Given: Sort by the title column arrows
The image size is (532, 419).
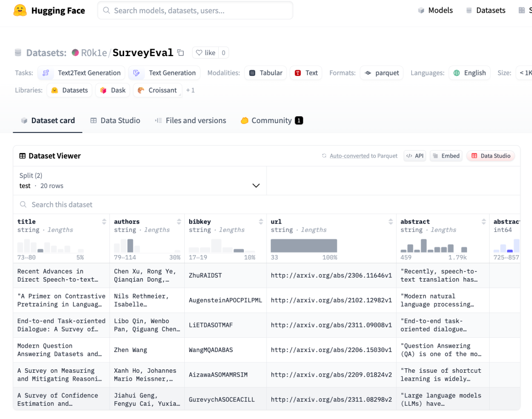Looking at the screenshot, I should pos(104,222).
